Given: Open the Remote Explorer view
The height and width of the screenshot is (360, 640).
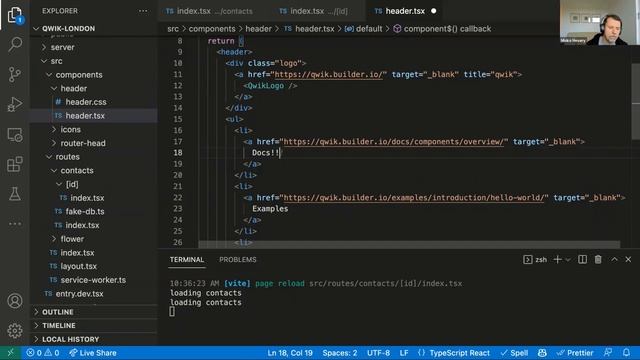Looking at the screenshot, I should click(15, 135).
